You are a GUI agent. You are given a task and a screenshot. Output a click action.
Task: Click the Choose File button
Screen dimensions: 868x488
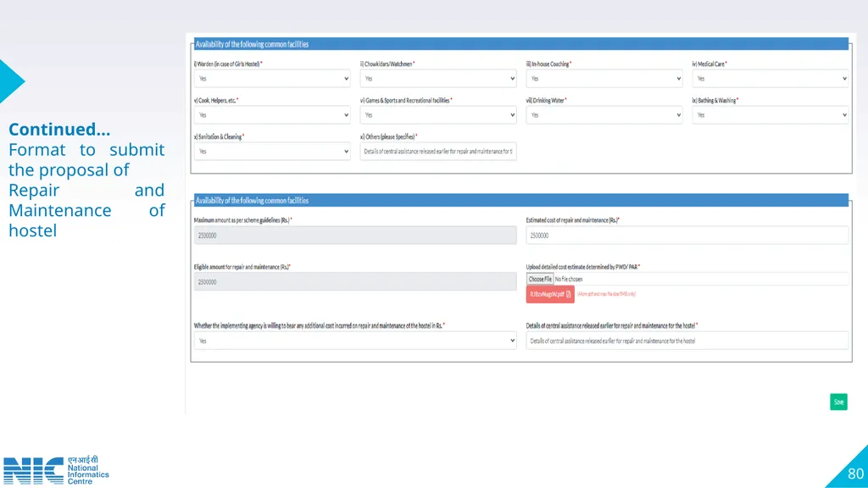click(x=540, y=280)
